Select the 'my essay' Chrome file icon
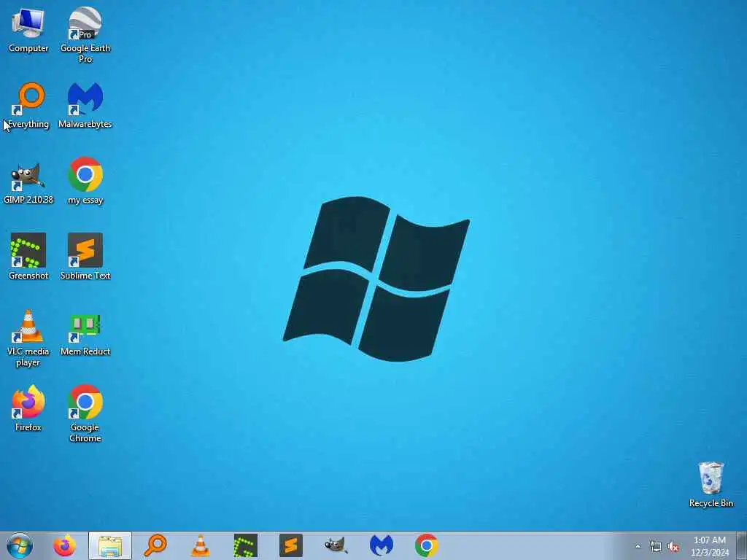The width and height of the screenshot is (747, 560). point(85,181)
